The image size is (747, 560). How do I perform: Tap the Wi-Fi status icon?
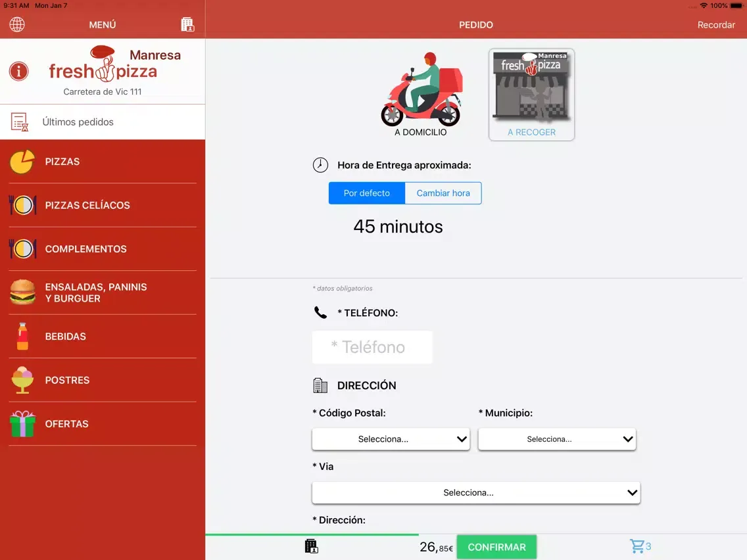[x=703, y=6]
